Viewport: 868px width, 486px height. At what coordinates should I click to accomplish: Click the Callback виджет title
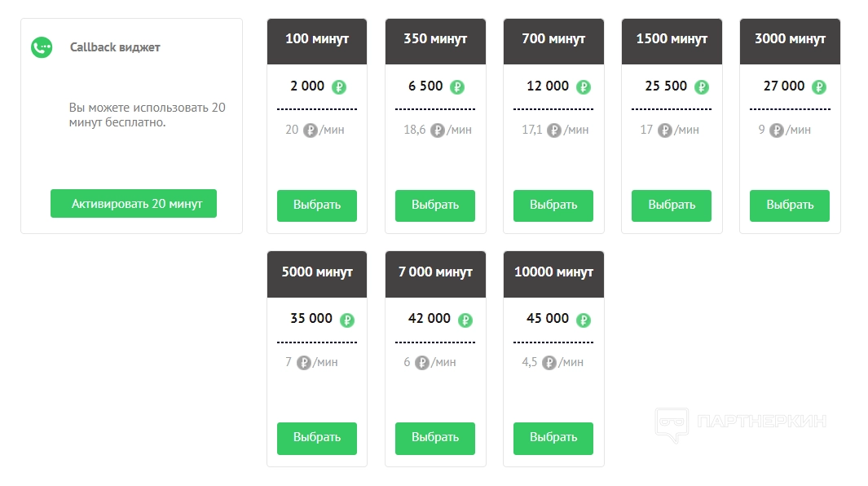pos(115,47)
